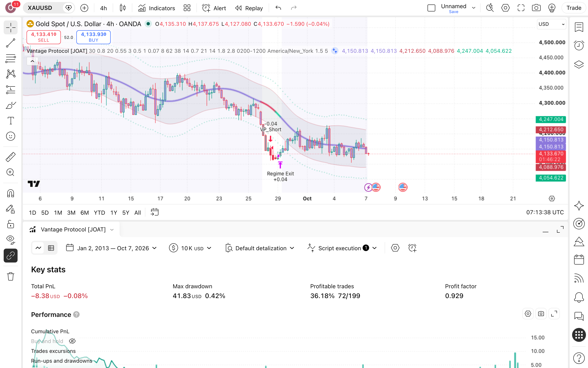Select the ruler measure tool

coord(10,157)
